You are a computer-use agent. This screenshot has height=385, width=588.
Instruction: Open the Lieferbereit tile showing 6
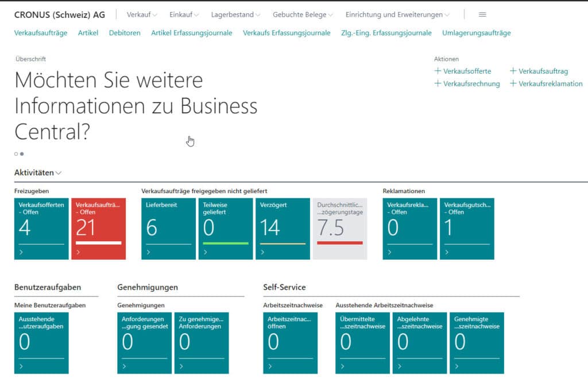pyautogui.click(x=168, y=229)
